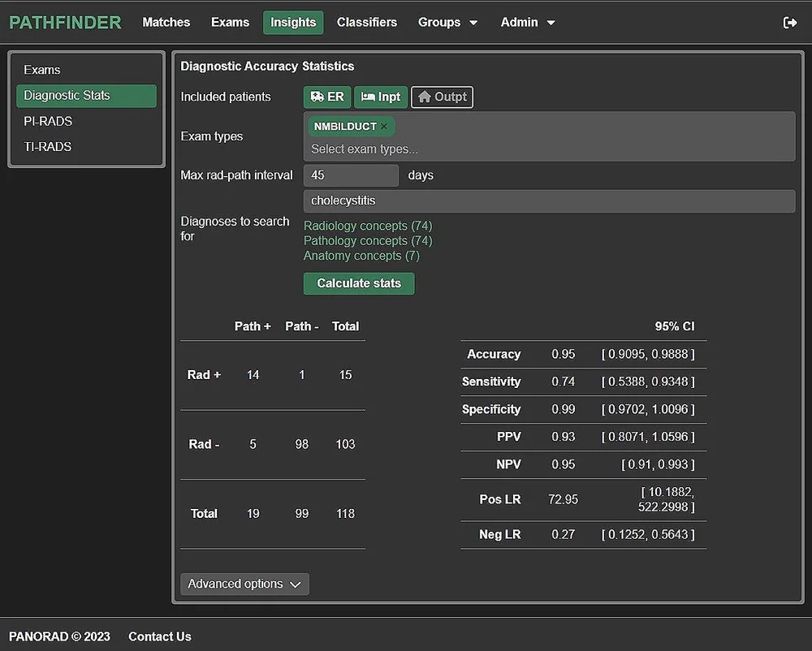812x651 pixels.
Task: Click the Sensitivity value 0.74
Action: point(563,382)
